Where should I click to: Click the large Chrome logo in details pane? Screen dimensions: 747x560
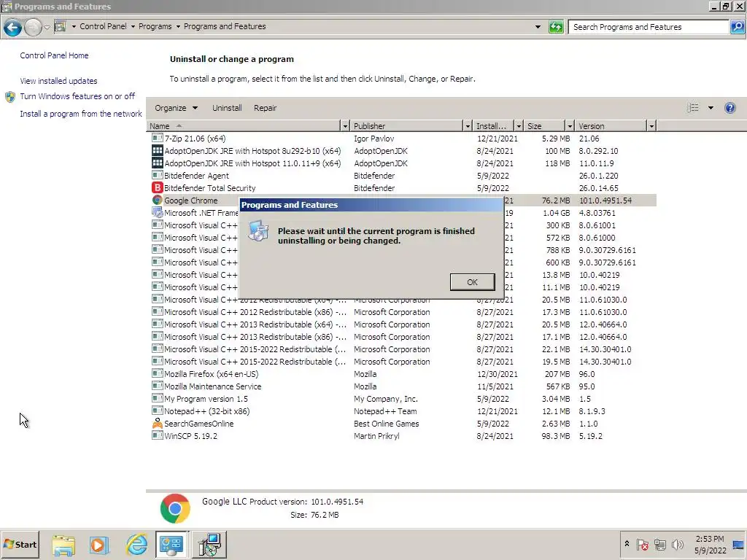click(x=175, y=508)
